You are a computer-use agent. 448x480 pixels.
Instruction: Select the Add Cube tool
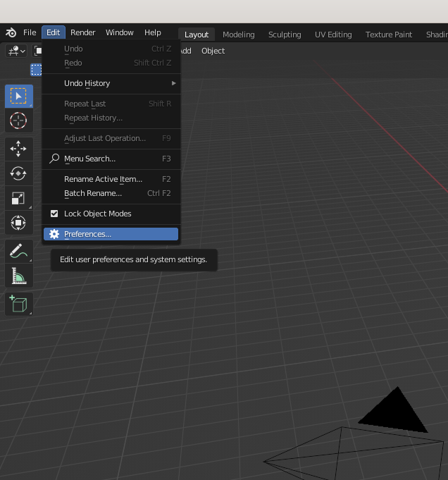point(18,304)
